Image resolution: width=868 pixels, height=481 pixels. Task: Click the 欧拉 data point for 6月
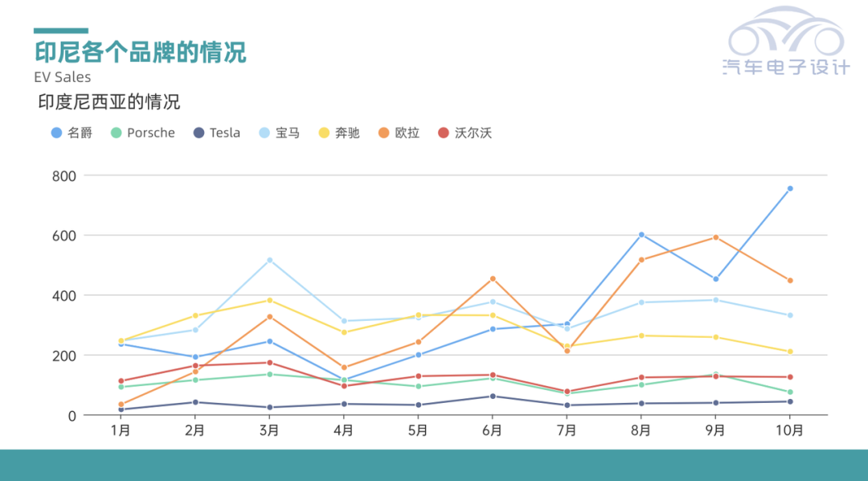[x=493, y=279]
